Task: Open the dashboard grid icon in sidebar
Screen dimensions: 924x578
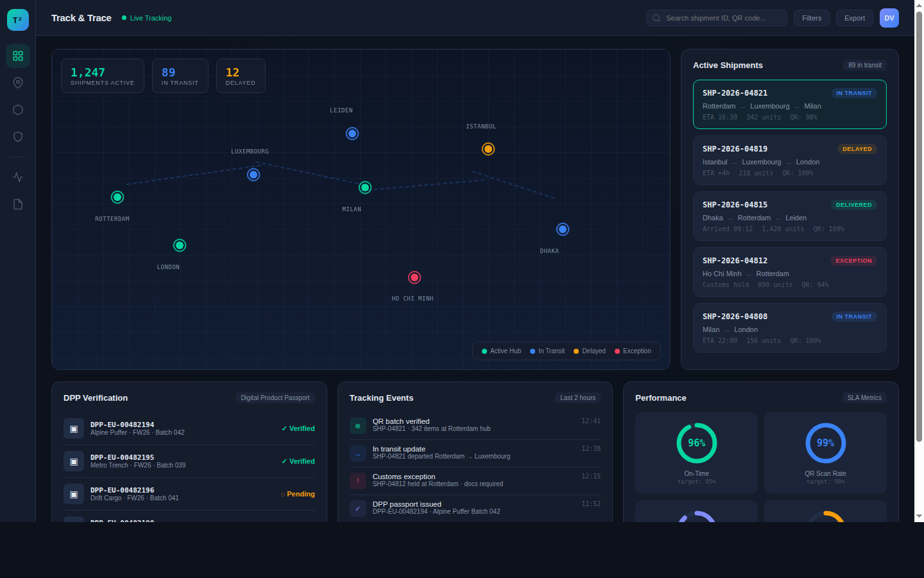Action: 18,56
